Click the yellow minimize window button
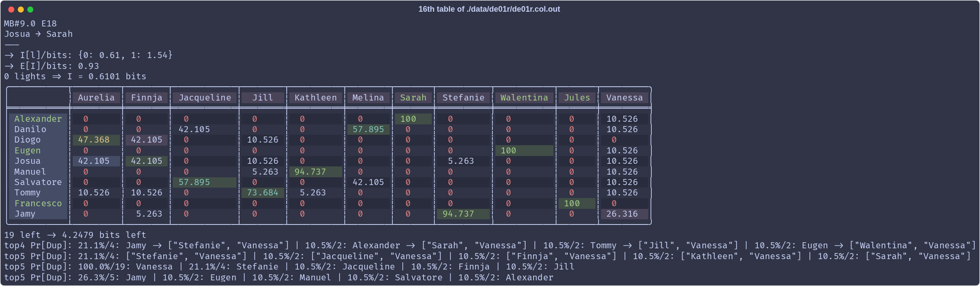 (21, 10)
